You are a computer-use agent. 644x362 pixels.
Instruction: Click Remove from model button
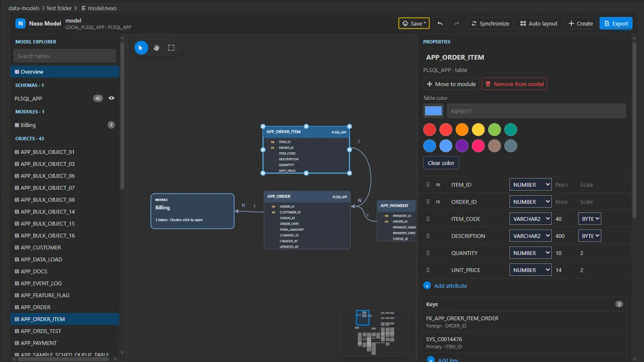pos(514,84)
